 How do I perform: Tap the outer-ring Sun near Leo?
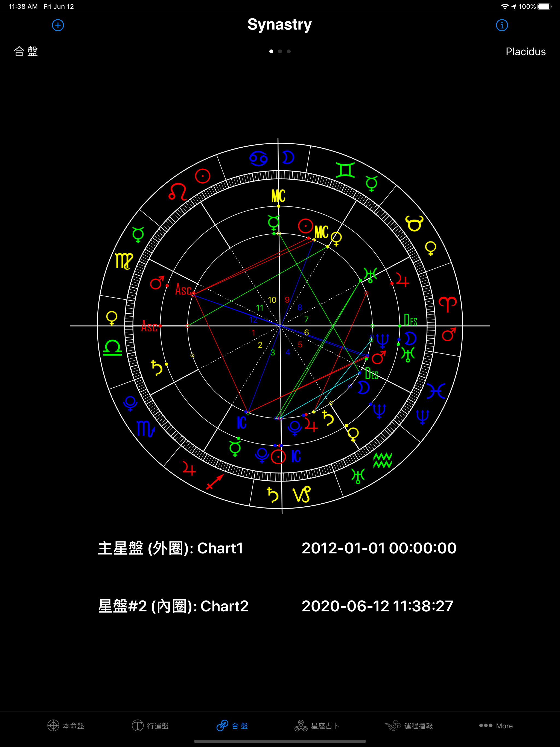[x=203, y=176]
